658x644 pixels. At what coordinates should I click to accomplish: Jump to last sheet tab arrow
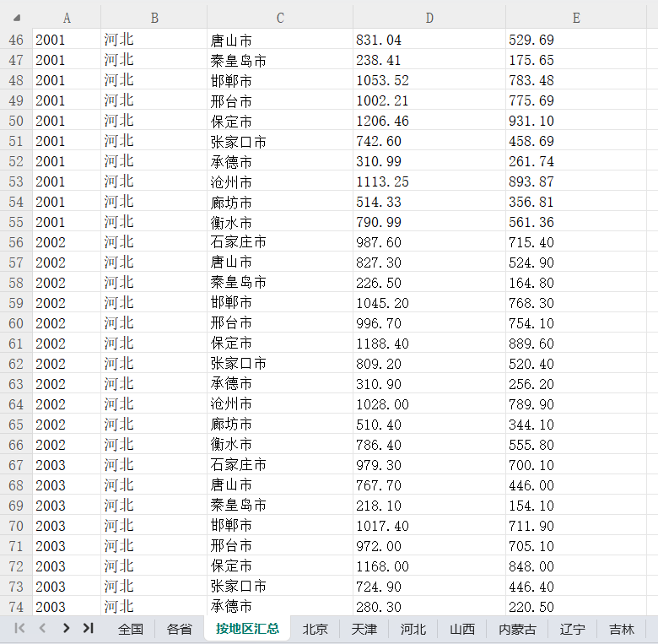point(88,628)
